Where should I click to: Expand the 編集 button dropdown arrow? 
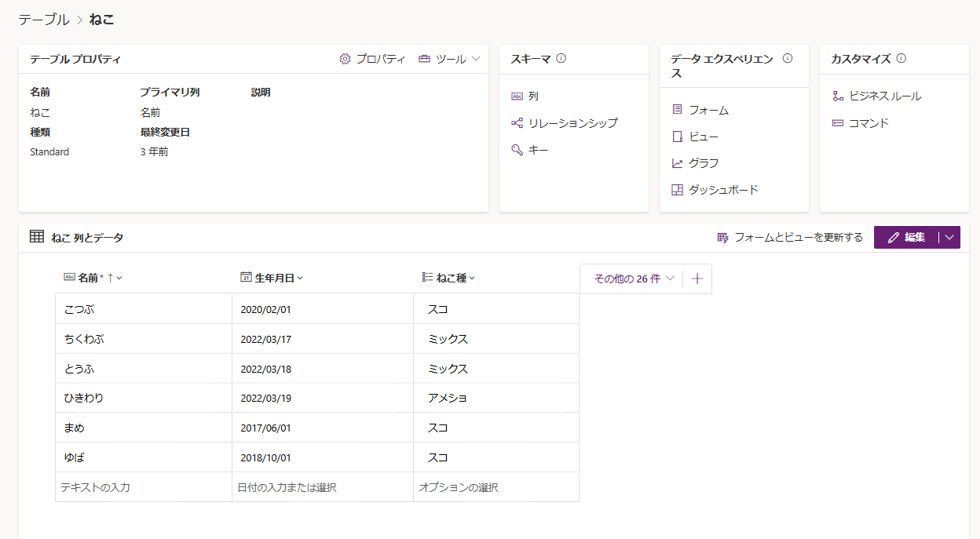pyautogui.click(x=953, y=237)
